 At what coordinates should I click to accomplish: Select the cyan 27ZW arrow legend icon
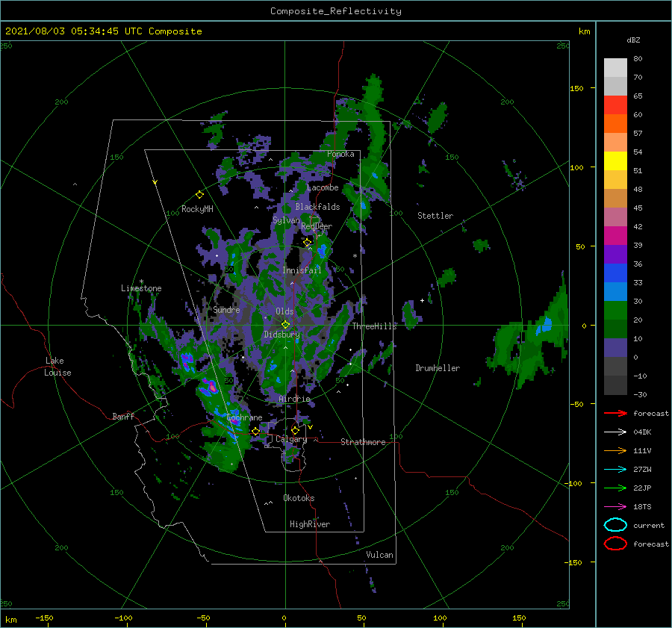click(x=615, y=470)
